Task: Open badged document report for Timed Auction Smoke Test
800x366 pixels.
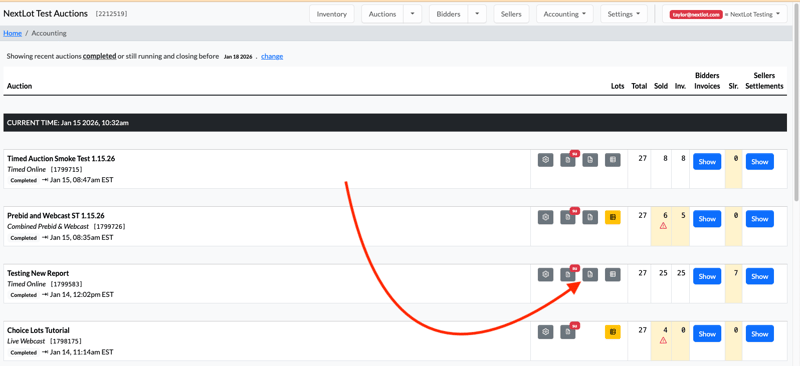Action: click(x=568, y=160)
